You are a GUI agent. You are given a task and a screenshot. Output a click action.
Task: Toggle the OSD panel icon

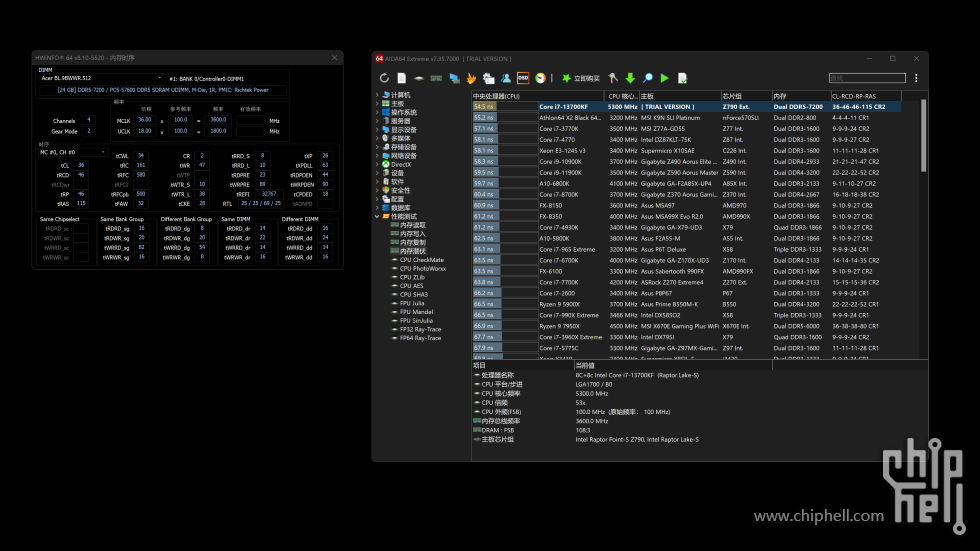[x=523, y=78]
